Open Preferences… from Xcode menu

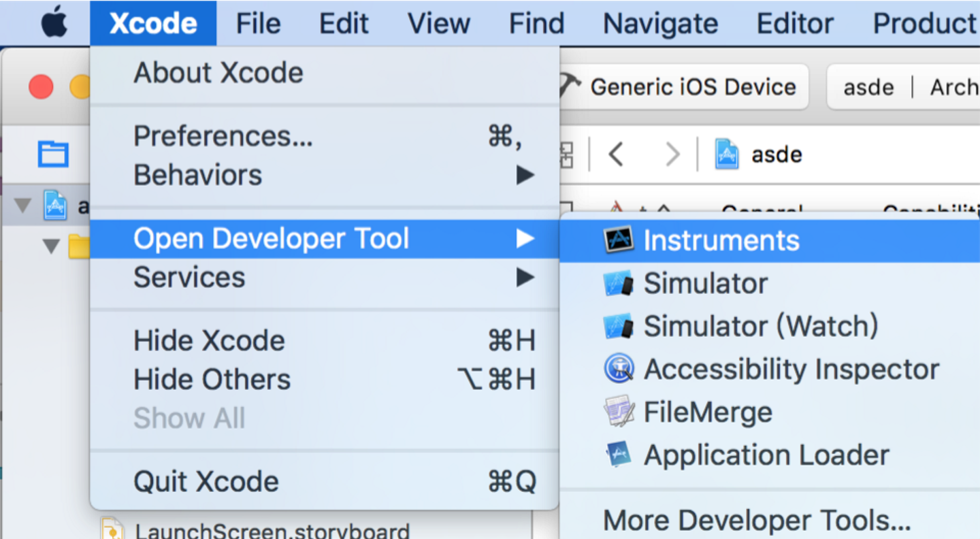[325, 136]
